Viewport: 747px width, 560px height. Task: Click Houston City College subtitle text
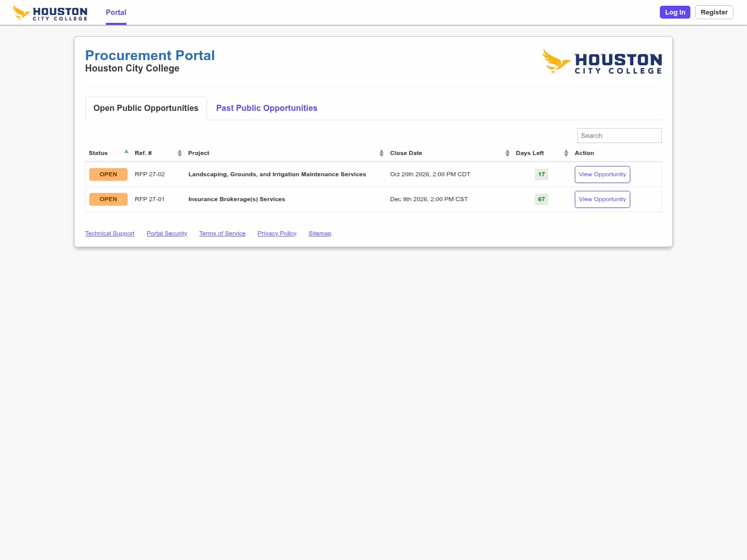pos(132,68)
